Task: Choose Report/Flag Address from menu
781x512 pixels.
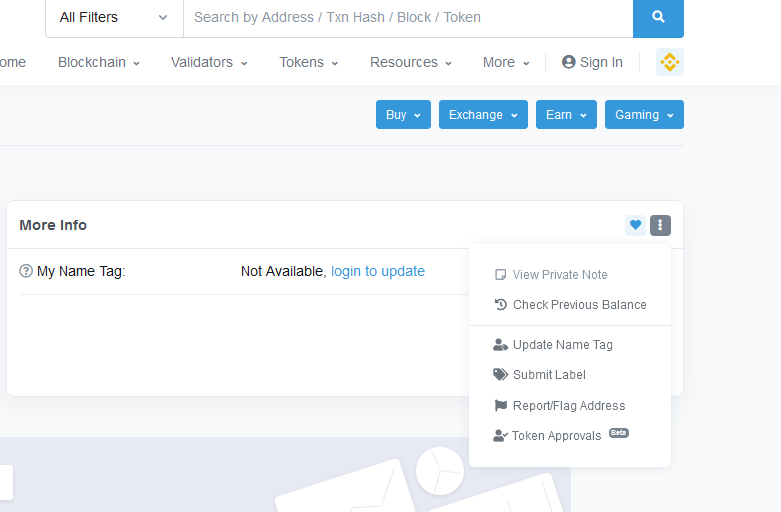Action: click(570, 405)
